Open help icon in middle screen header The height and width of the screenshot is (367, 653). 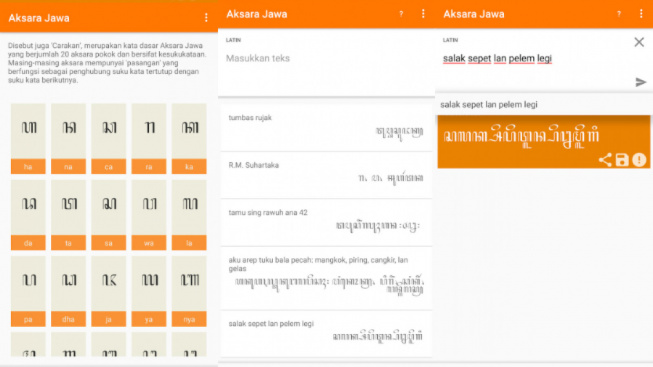(x=401, y=14)
